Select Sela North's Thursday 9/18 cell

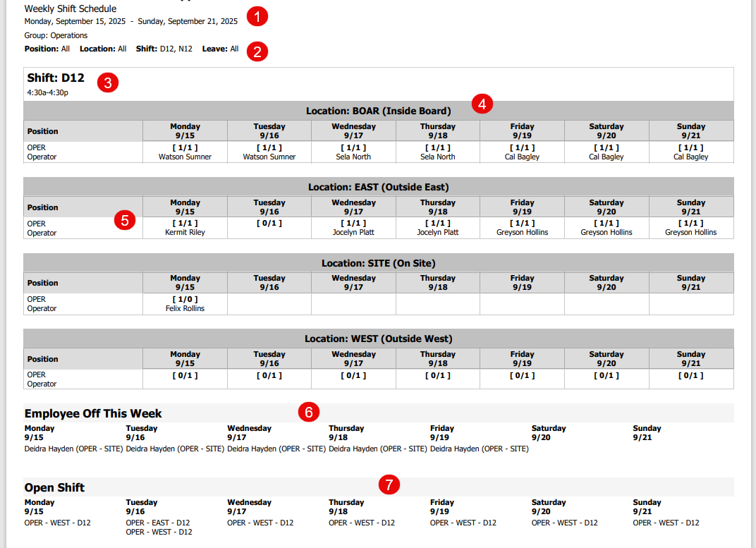[438, 152]
